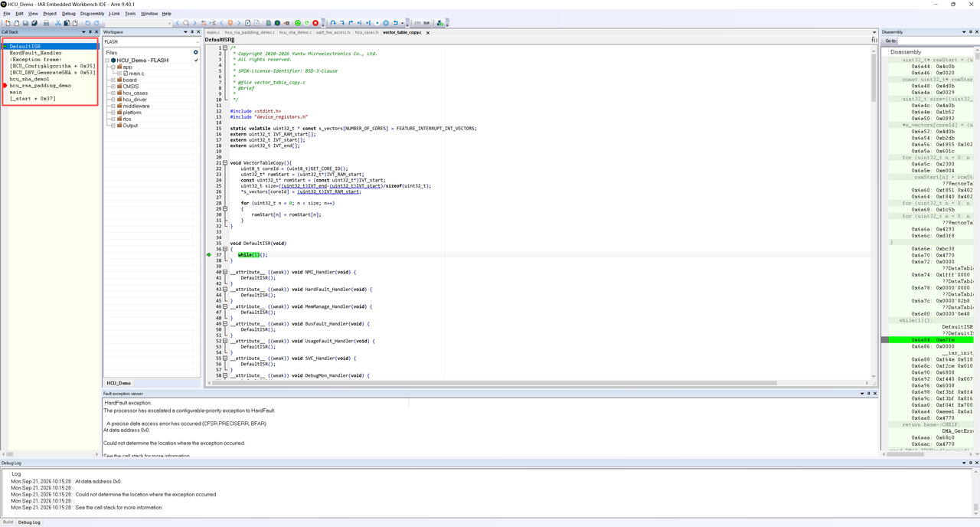This screenshot has width=980, height=527.
Task: Pin the Workspace panel
Action: pos(192,32)
